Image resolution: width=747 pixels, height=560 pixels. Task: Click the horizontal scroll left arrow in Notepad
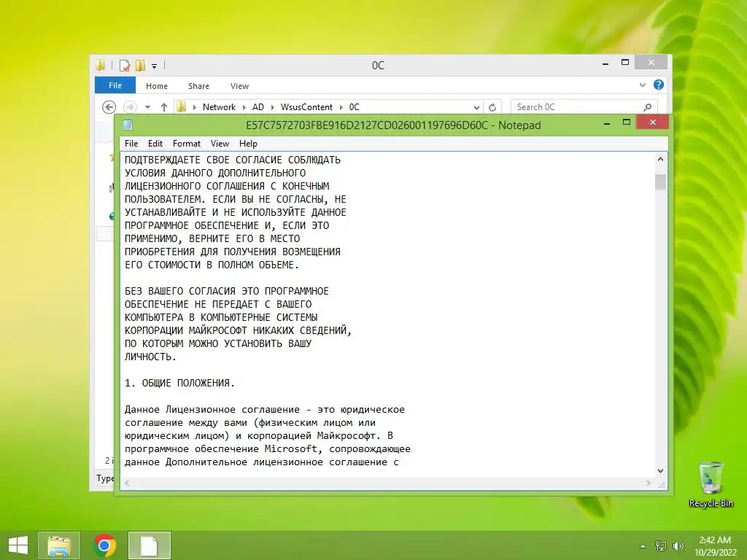[x=127, y=483]
